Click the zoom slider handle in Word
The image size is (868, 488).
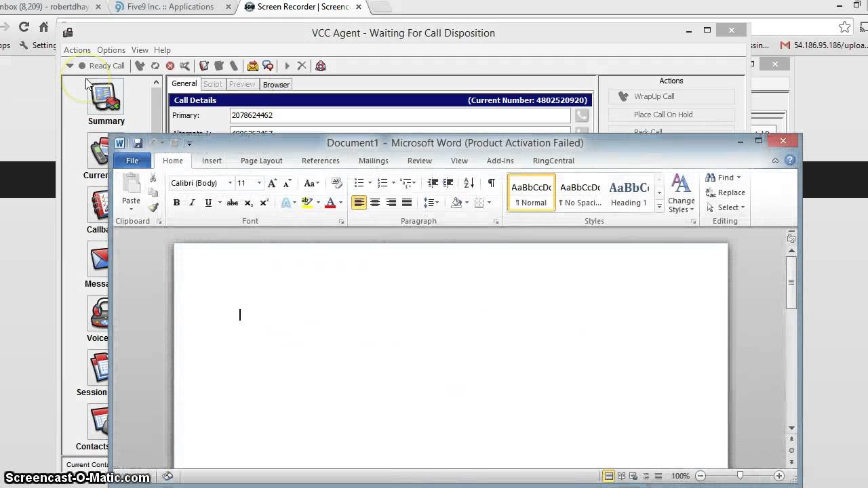pyautogui.click(x=740, y=476)
